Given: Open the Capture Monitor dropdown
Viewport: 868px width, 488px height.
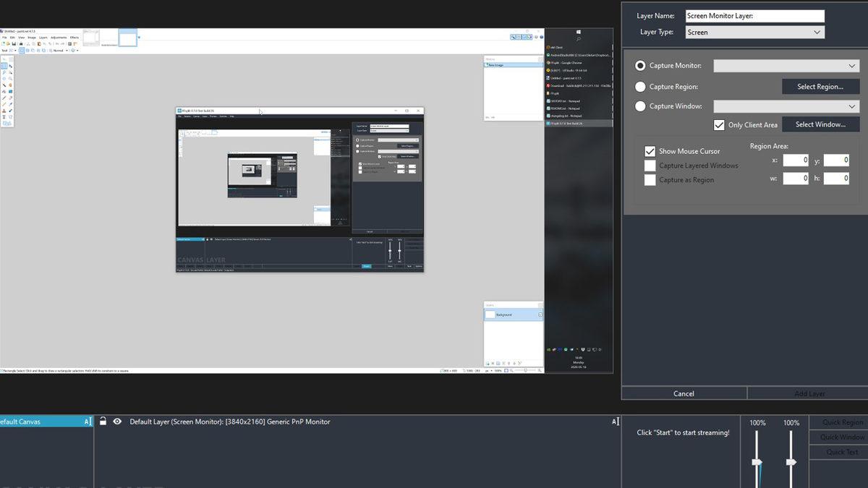Looking at the screenshot, I should point(786,65).
